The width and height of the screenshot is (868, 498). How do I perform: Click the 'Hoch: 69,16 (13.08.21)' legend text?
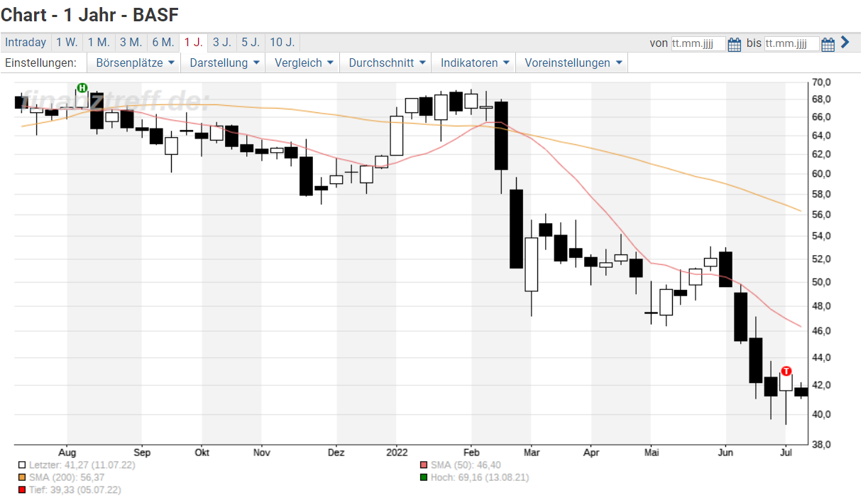(480, 478)
